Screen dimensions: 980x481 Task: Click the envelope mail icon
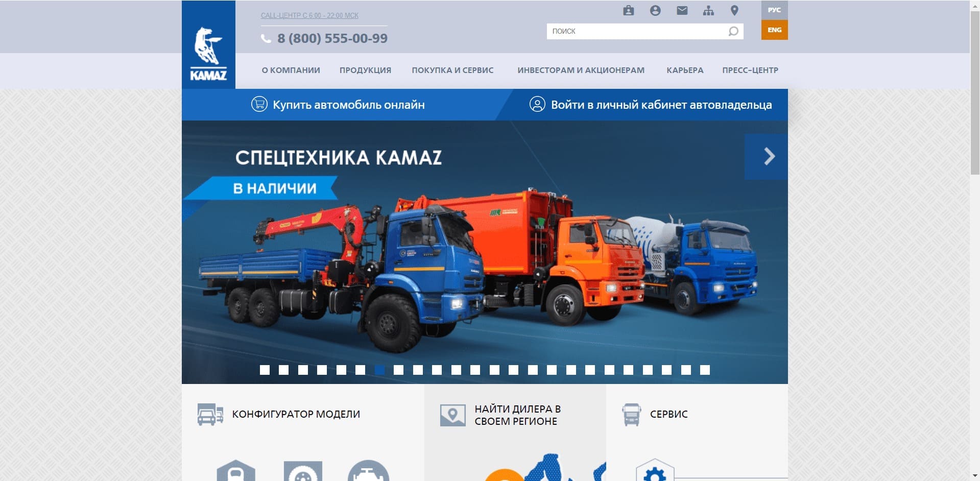click(x=682, y=10)
